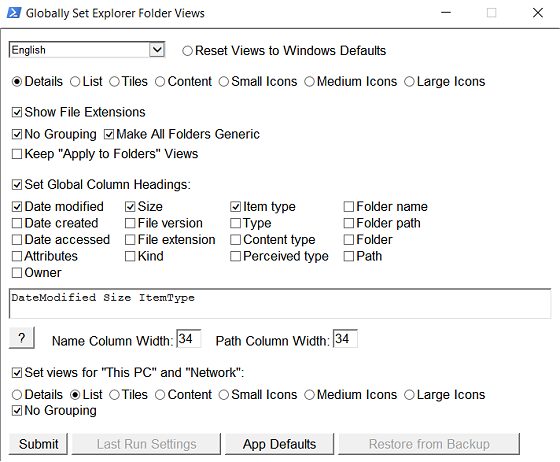Uncheck the upper No Grouping checkbox
The height and width of the screenshot is (462, 560).
tap(17, 135)
